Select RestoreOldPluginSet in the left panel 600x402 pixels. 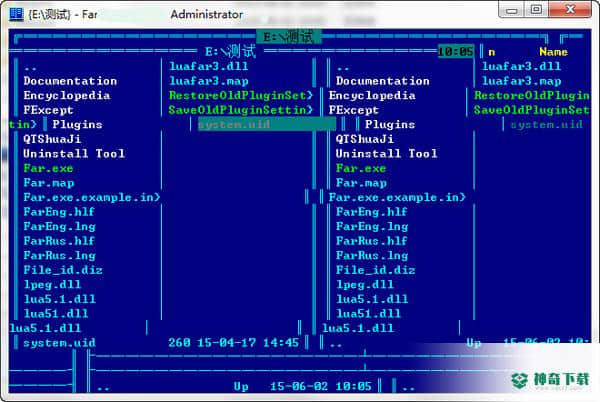[x=241, y=96]
